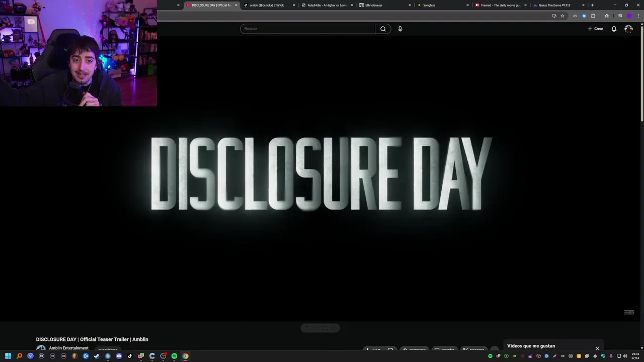Close the Songless tab
Viewport: 644px width, 362px height.
(x=467, y=5)
